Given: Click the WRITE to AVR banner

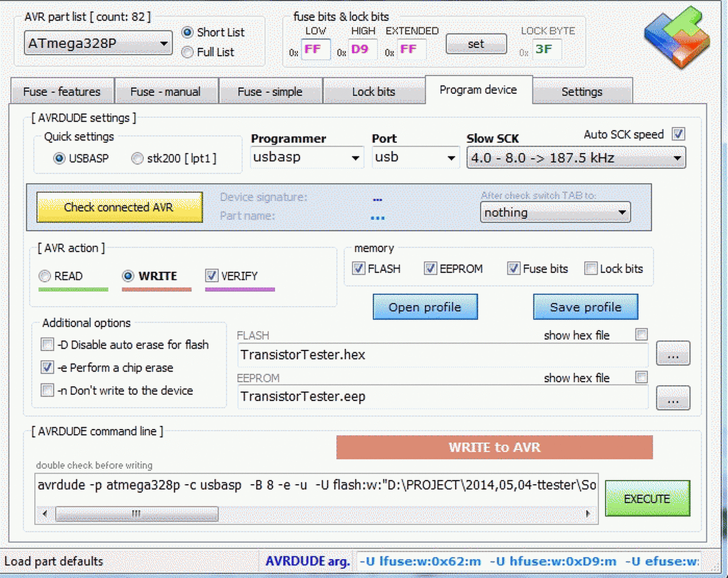Looking at the screenshot, I should pyautogui.click(x=494, y=447).
